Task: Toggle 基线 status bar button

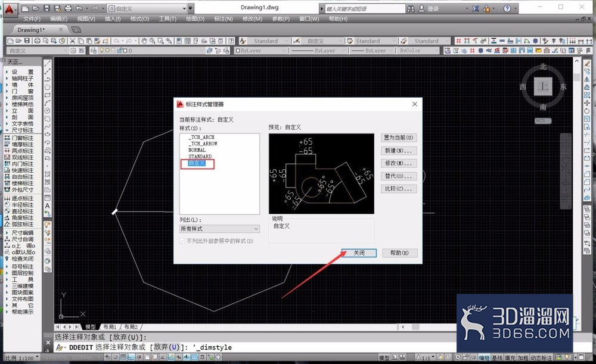Action: (x=497, y=357)
